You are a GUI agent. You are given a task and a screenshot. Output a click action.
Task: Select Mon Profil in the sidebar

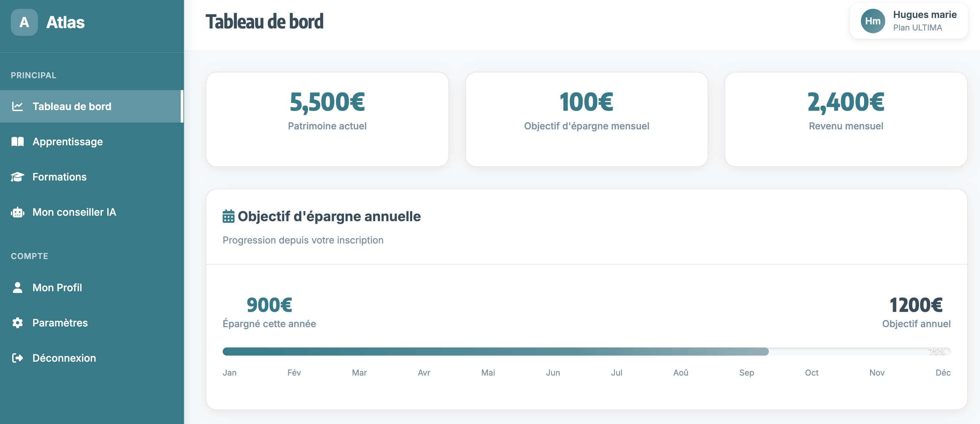(58, 288)
